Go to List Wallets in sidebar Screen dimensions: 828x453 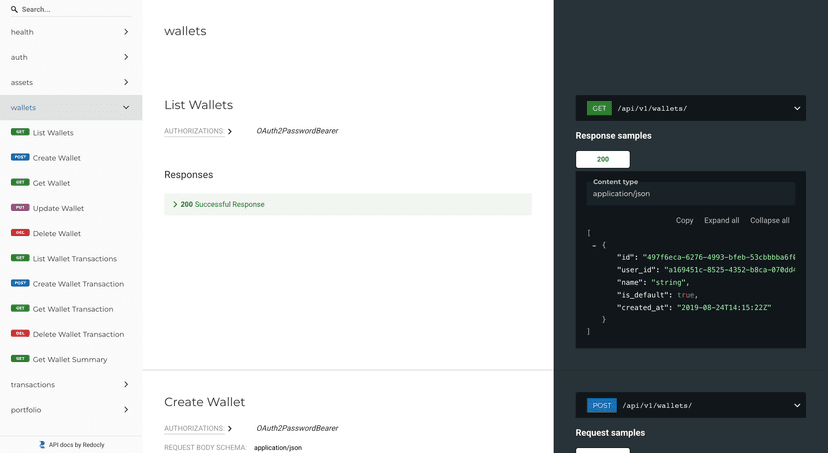(x=53, y=133)
